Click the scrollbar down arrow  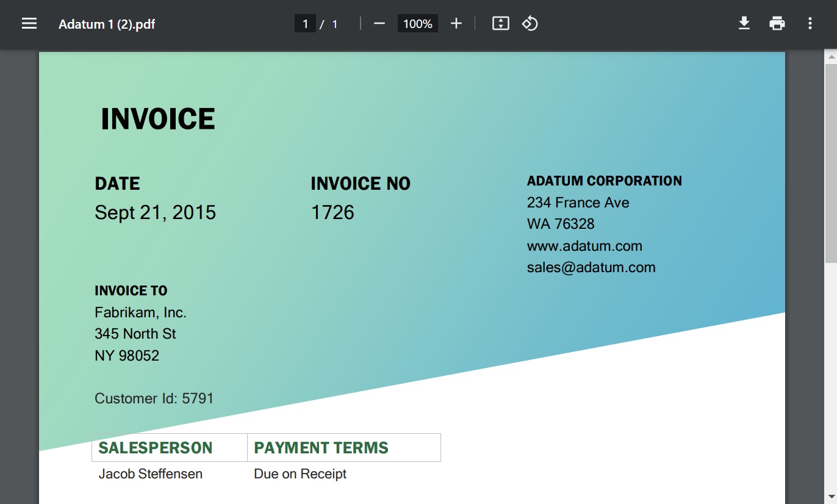(x=830, y=498)
